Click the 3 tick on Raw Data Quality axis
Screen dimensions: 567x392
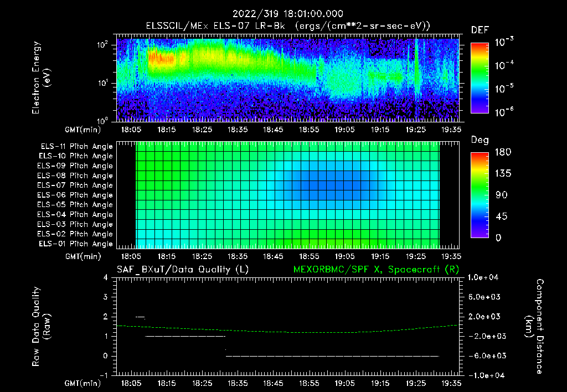106,297
